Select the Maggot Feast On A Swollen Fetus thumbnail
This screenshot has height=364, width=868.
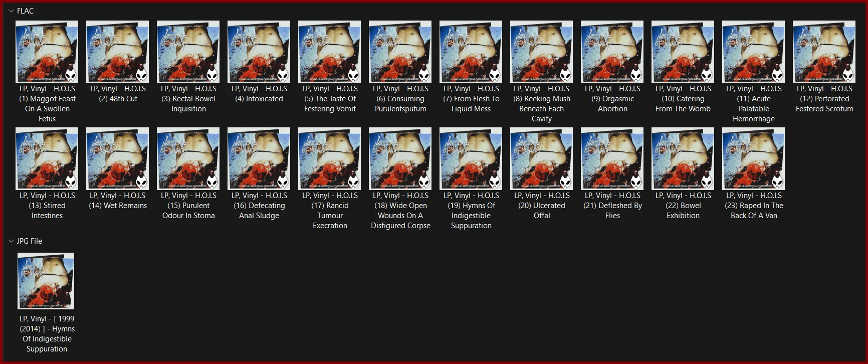point(47,52)
